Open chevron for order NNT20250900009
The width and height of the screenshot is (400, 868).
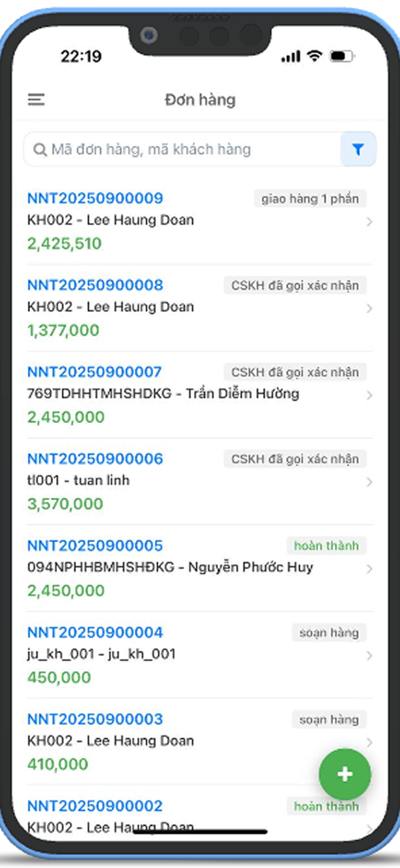click(x=369, y=222)
